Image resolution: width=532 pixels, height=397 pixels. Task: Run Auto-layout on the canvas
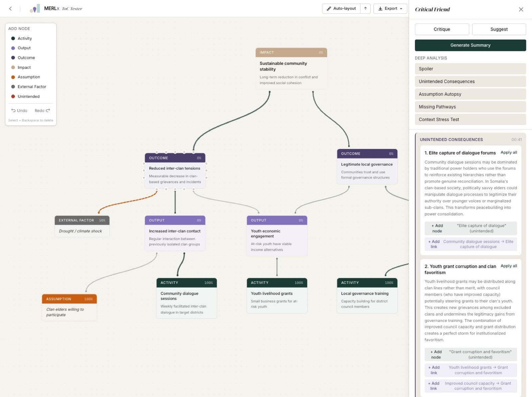[x=341, y=9]
